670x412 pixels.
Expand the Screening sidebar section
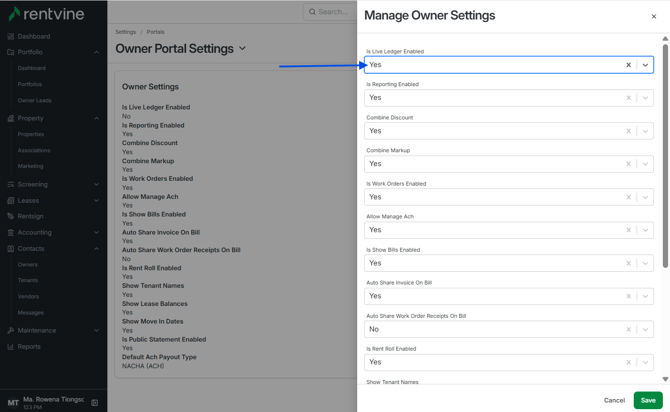pos(97,185)
